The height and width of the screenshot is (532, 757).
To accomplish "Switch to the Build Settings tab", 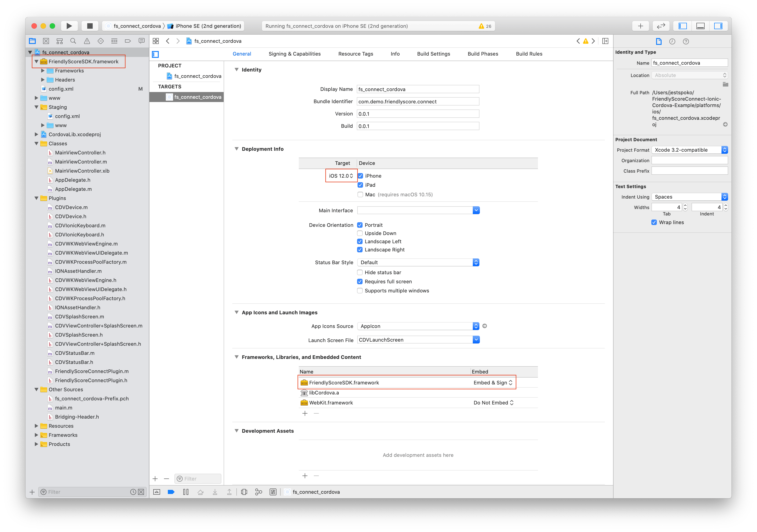I will [434, 54].
